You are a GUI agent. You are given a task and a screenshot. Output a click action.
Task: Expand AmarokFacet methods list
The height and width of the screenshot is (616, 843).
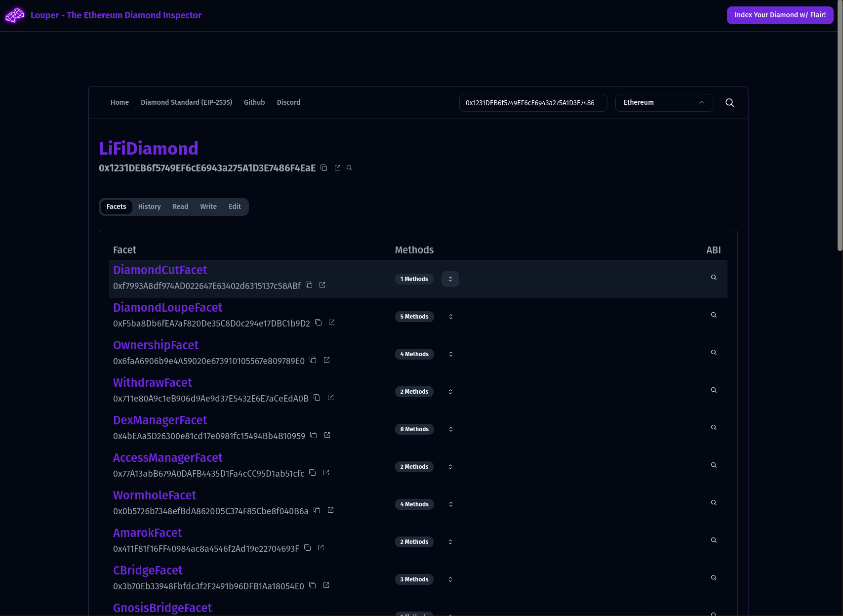pyautogui.click(x=450, y=542)
